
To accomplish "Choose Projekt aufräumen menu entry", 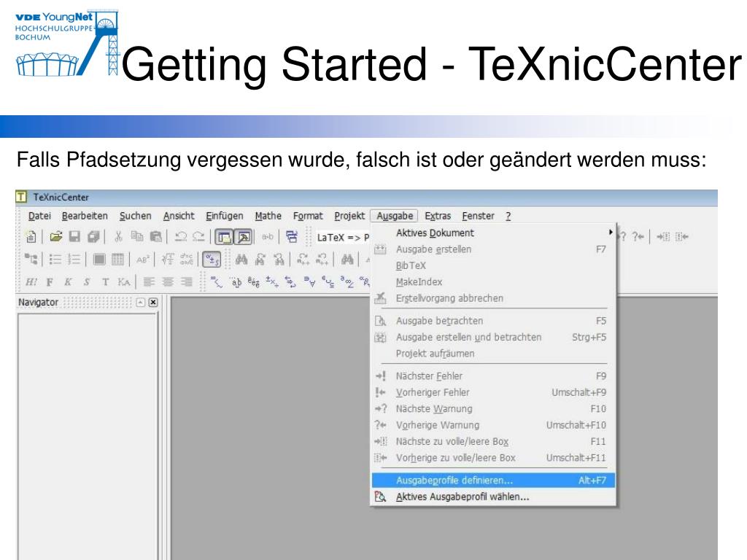I will 494,354.
